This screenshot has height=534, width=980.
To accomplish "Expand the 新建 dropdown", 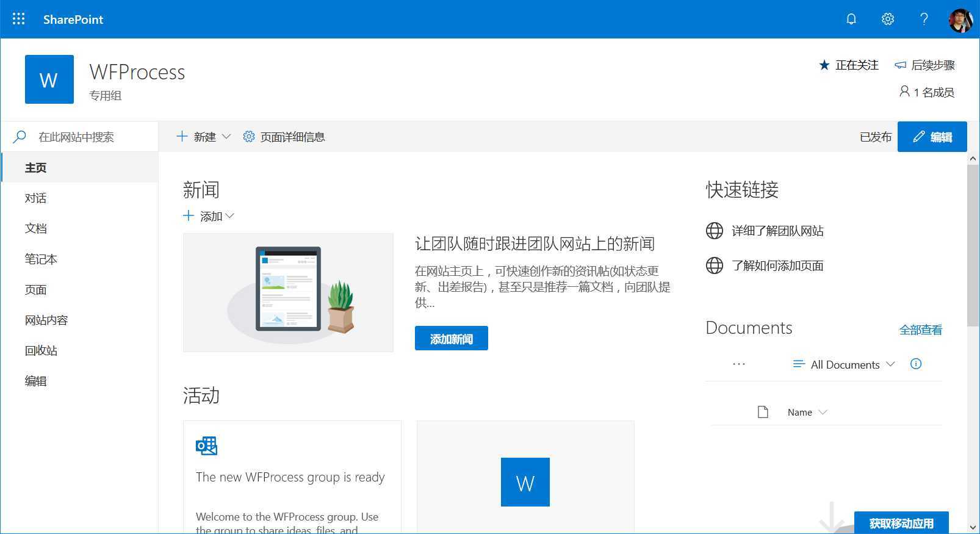I will (x=204, y=137).
